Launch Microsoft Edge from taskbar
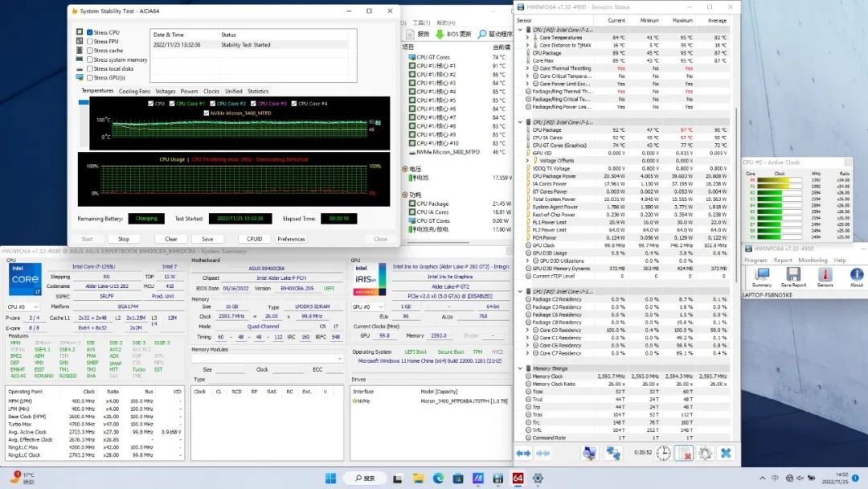This screenshot has width=868, height=489. pos(439,478)
